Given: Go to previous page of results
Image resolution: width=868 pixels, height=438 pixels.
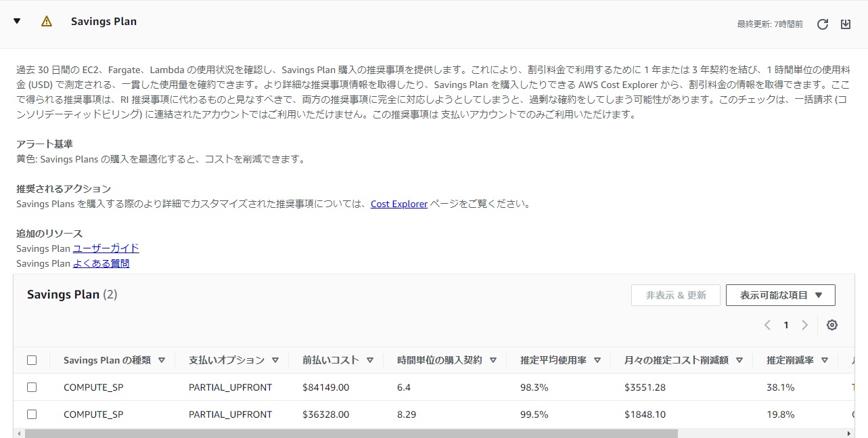Looking at the screenshot, I should pyautogui.click(x=767, y=325).
